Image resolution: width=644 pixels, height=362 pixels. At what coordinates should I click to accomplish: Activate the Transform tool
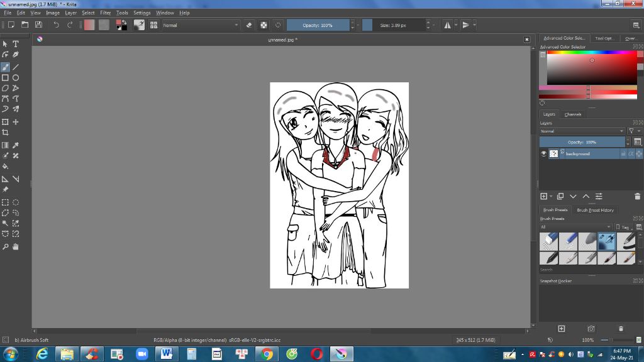tap(5, 122)
